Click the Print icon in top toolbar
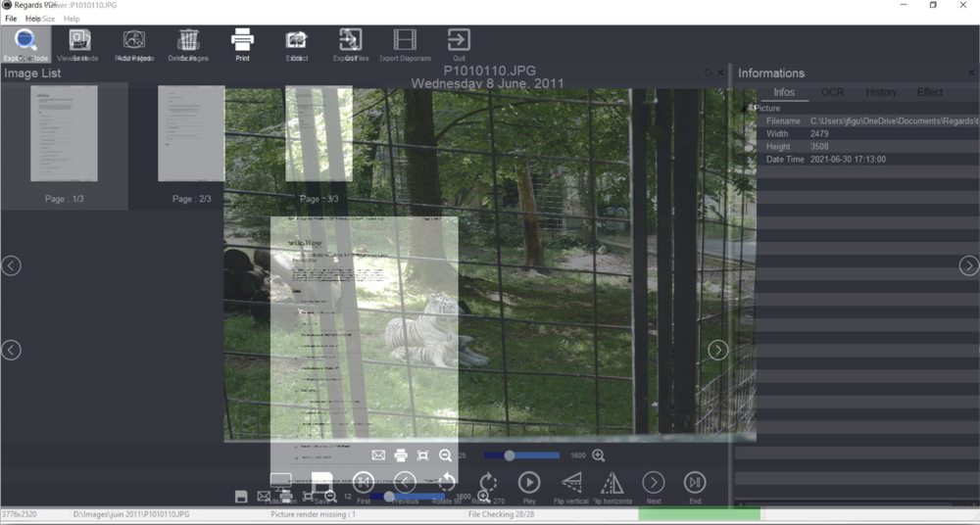 [242, 39]
